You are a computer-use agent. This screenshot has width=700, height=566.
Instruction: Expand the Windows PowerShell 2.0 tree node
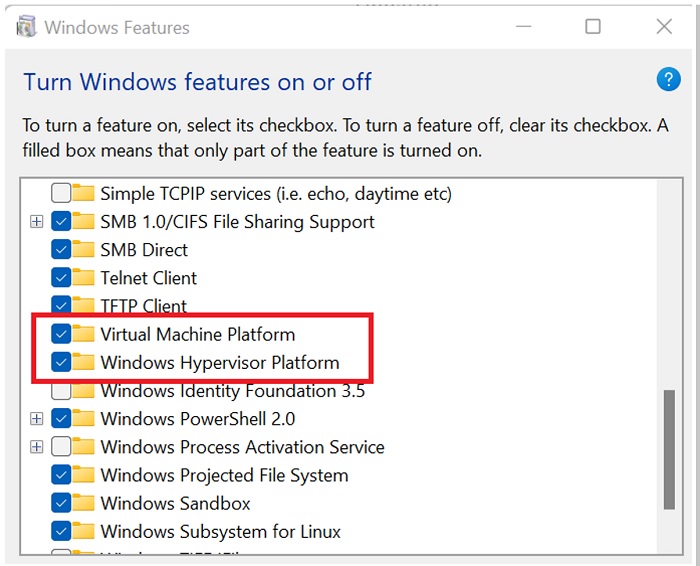[37, 419]
